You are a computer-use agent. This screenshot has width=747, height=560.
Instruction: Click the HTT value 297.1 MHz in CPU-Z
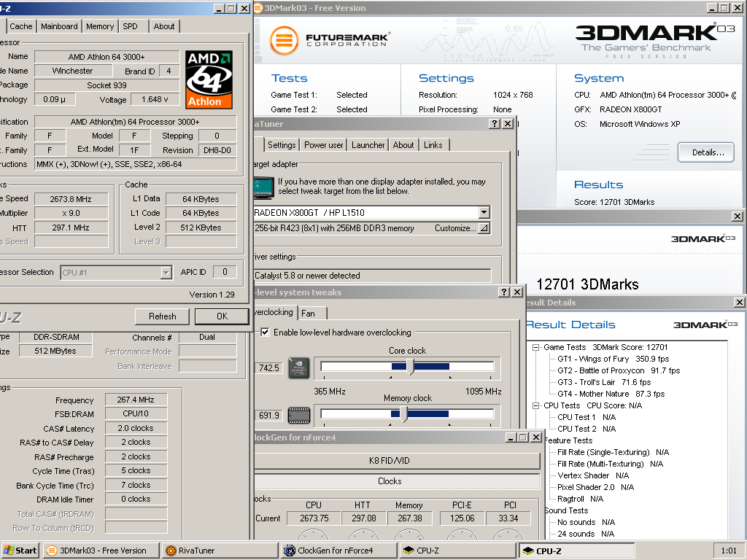click(71, 227)
